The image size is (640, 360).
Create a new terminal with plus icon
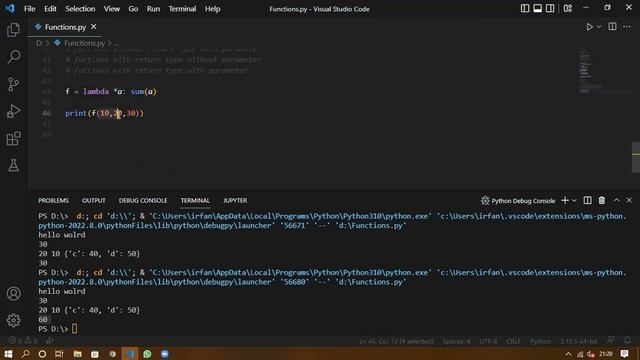[565, 200]
